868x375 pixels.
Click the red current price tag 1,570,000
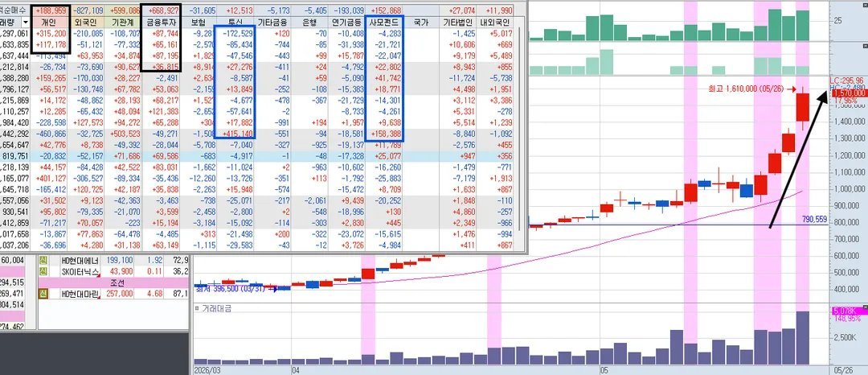(849, 93)
